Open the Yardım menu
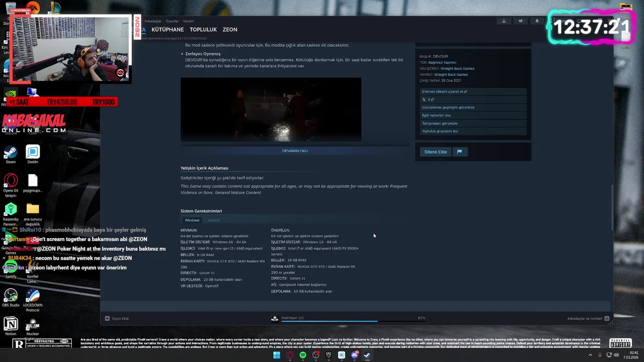The width and height of the screenshot is (644, 362). click(188, 21)
